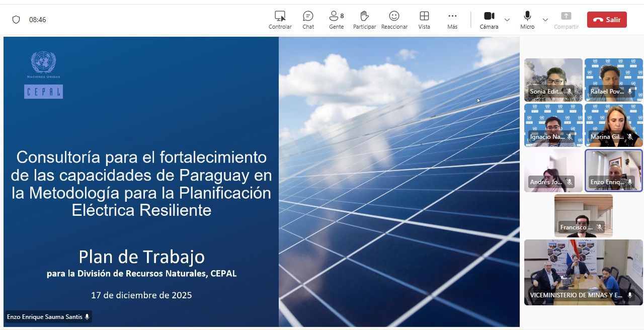
Task: Open the Reaccionar emoji reactions
Action: coord(394,20)
